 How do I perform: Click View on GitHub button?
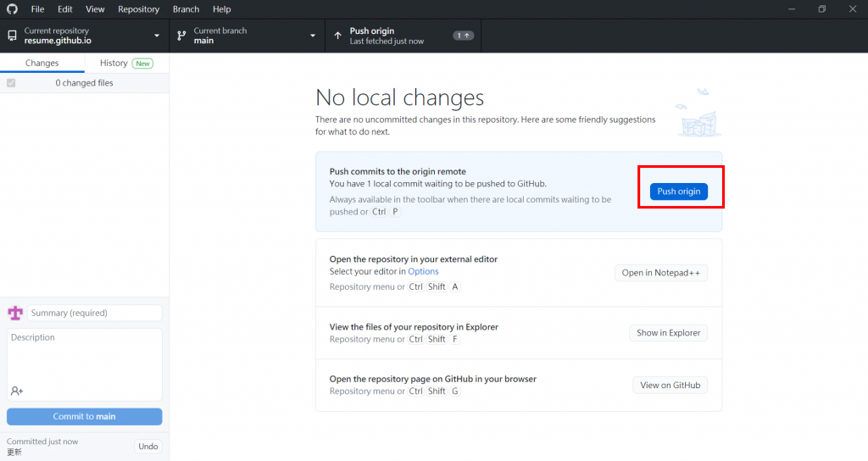tap(670, 386)
